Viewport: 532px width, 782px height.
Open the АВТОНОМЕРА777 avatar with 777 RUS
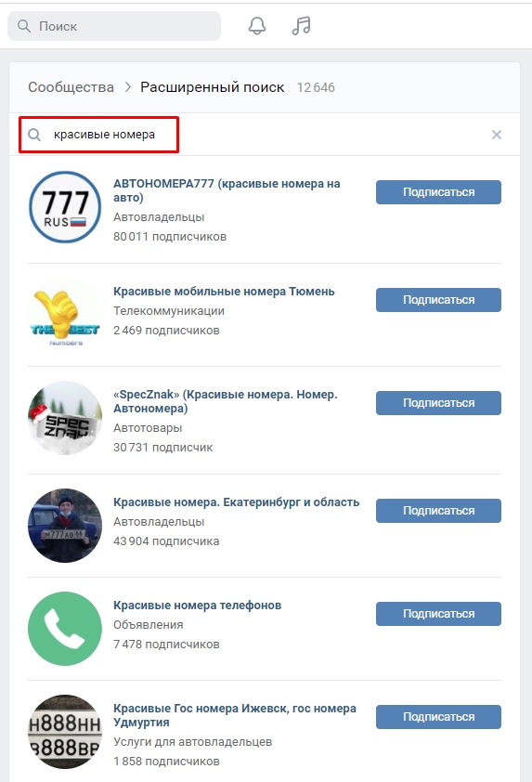(x=65, y=207)
